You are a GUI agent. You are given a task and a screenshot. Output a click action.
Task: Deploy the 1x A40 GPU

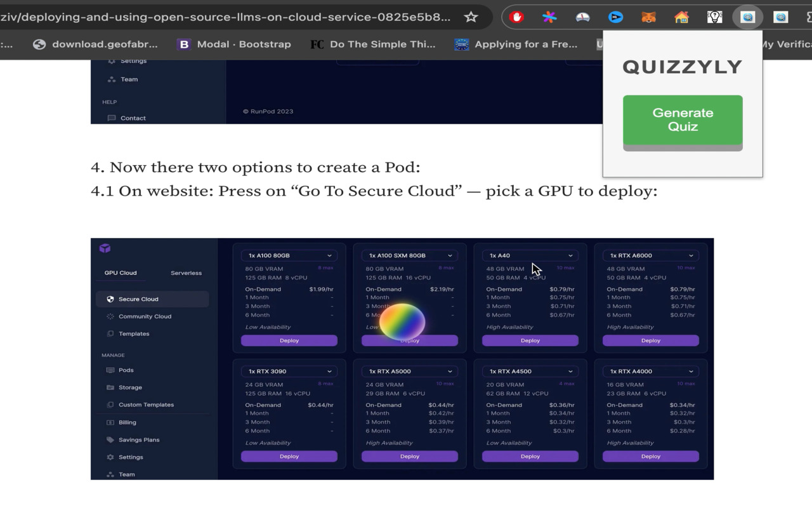(x=530, y=340)
